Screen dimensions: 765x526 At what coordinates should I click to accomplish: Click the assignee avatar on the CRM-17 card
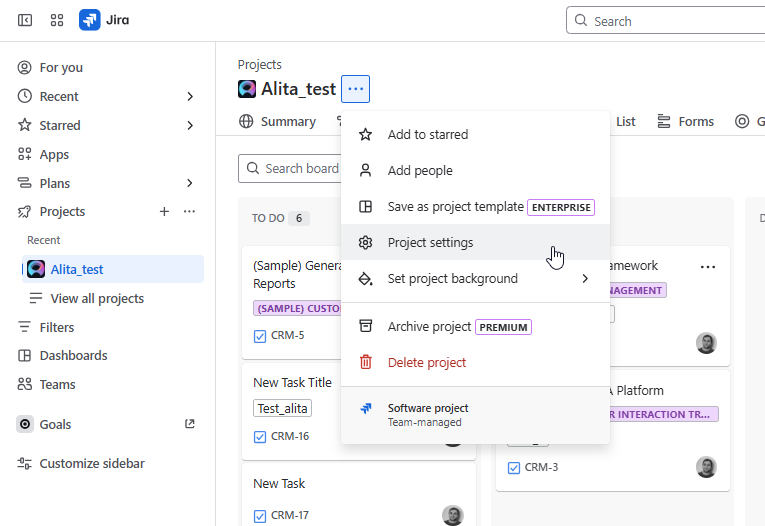click(x=452, y=515)
